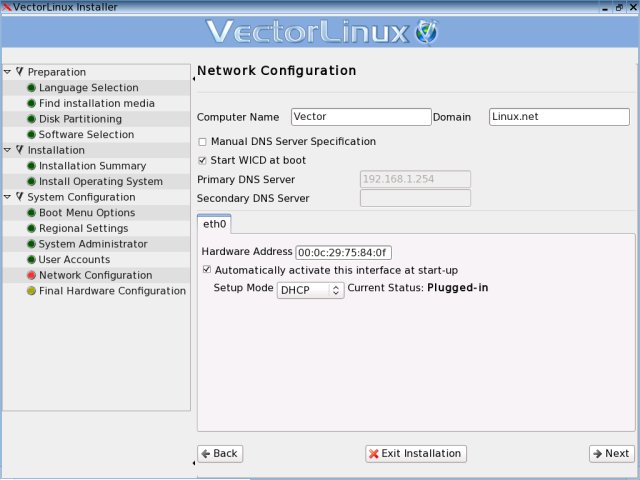Click the Domain input field
This screenshot has width=640, height=480.
559,117
